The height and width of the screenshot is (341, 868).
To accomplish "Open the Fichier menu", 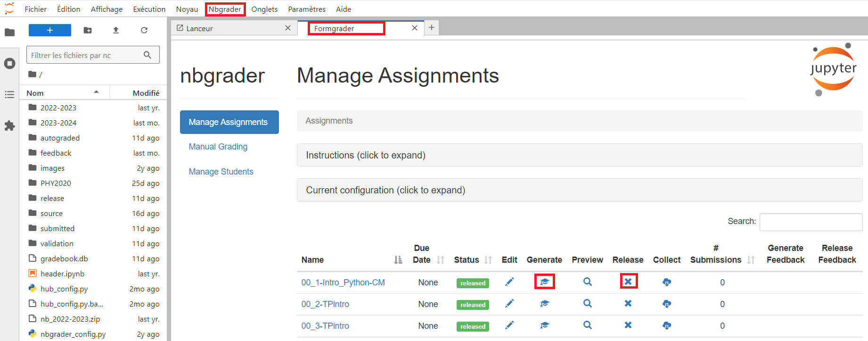I will (x=36, y=9).
